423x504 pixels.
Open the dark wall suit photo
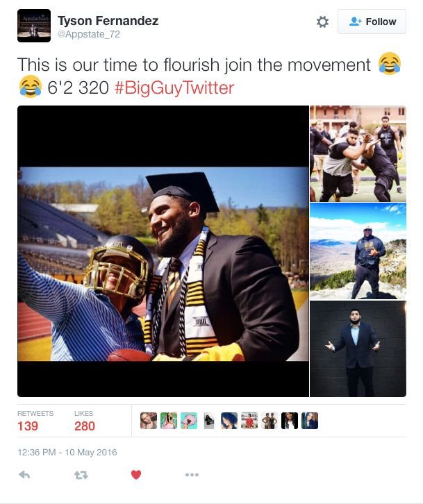click(x=358, y=348)
